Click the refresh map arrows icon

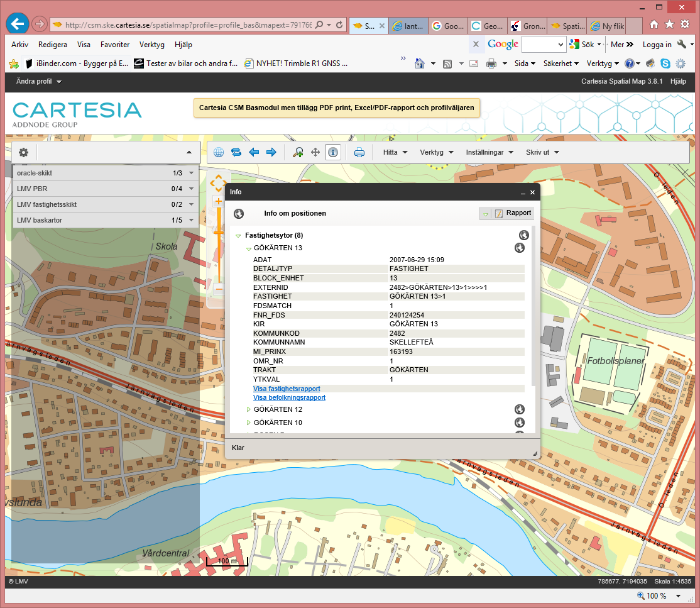(x=236, y=152)
